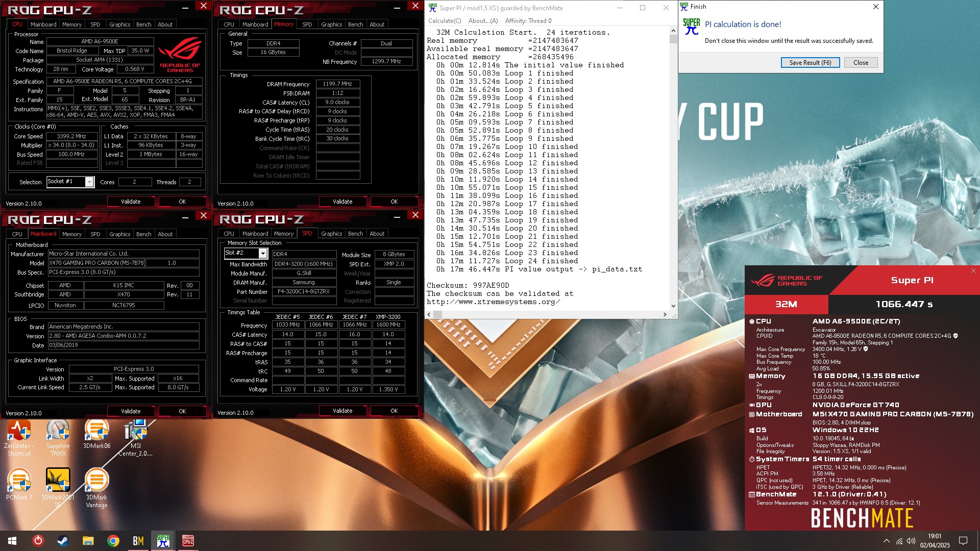Close the Finish dialog with X
The image size is (980, 551).
(876, 7)
